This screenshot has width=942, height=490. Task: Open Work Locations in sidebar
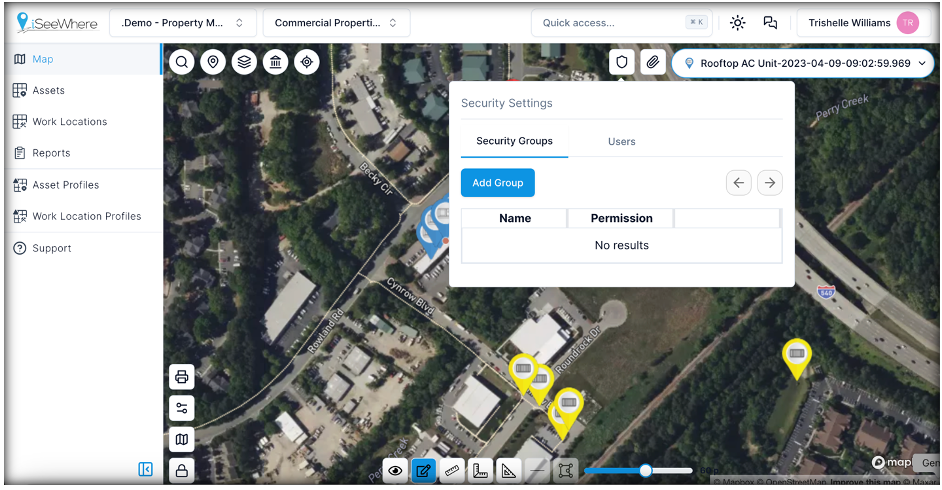tap(83, 121)
